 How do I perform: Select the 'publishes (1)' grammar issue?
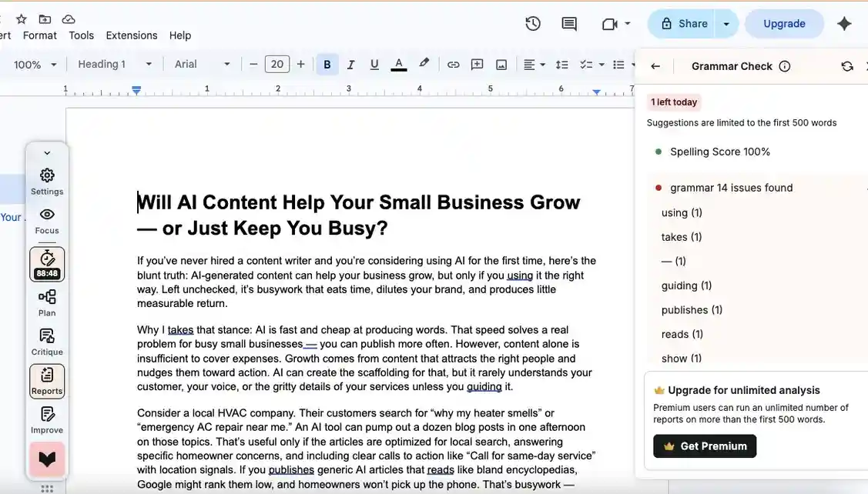click(692, 310)
